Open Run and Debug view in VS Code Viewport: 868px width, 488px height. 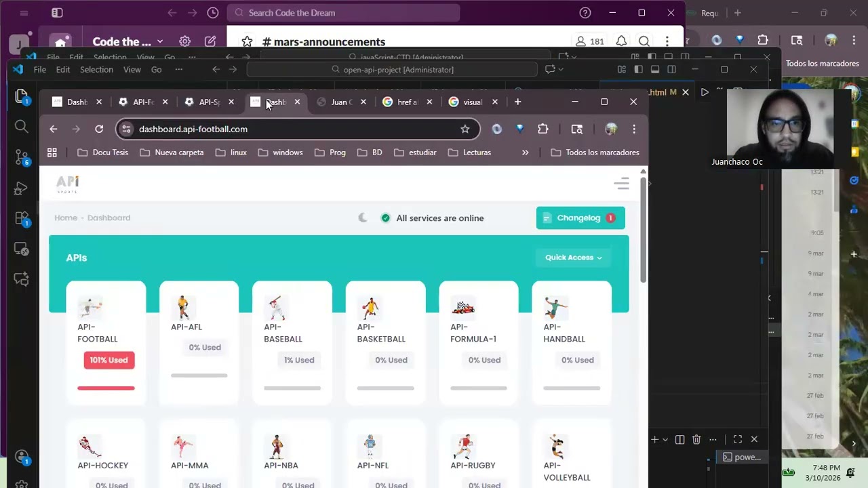tap(21, 188)
